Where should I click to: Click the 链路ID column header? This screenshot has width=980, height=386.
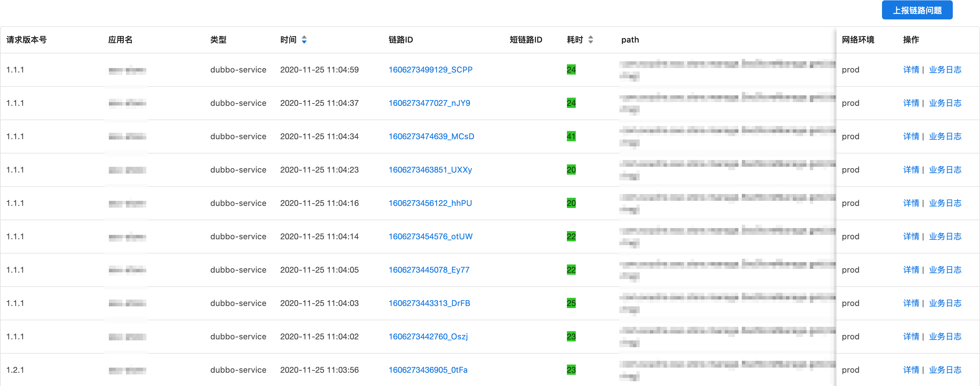click(401, 39)
